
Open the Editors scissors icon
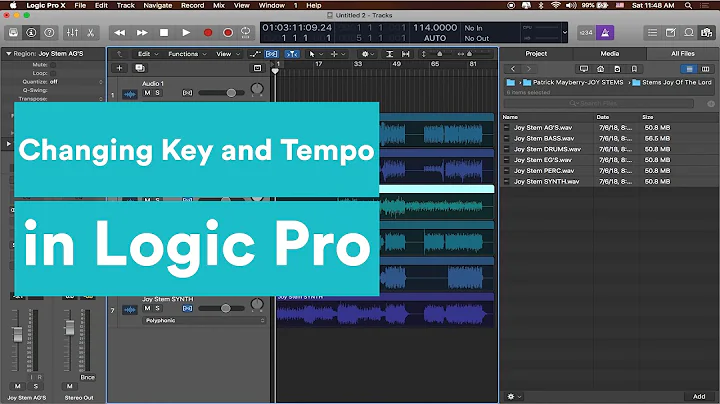pyautogui.click(x=90, y=33)
